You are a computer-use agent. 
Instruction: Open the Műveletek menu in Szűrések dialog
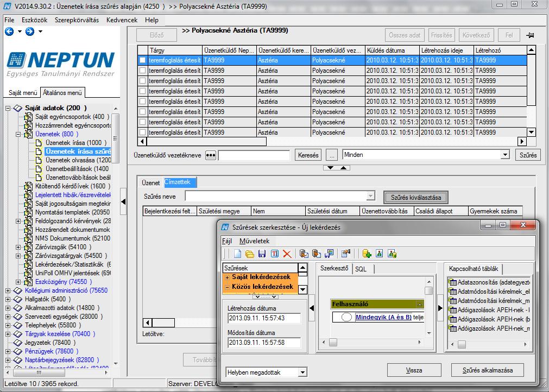click(x=254, y=241)
